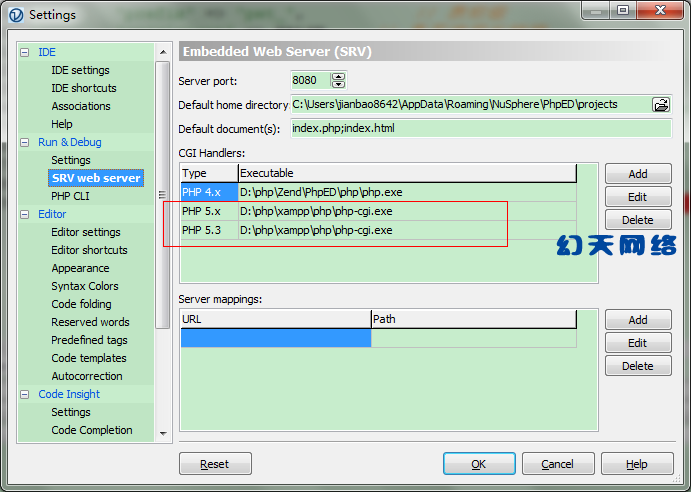Viewport: 691px width, 492px height.
Task: Click the settings tree scrollbar thumb
Action: 163,194
